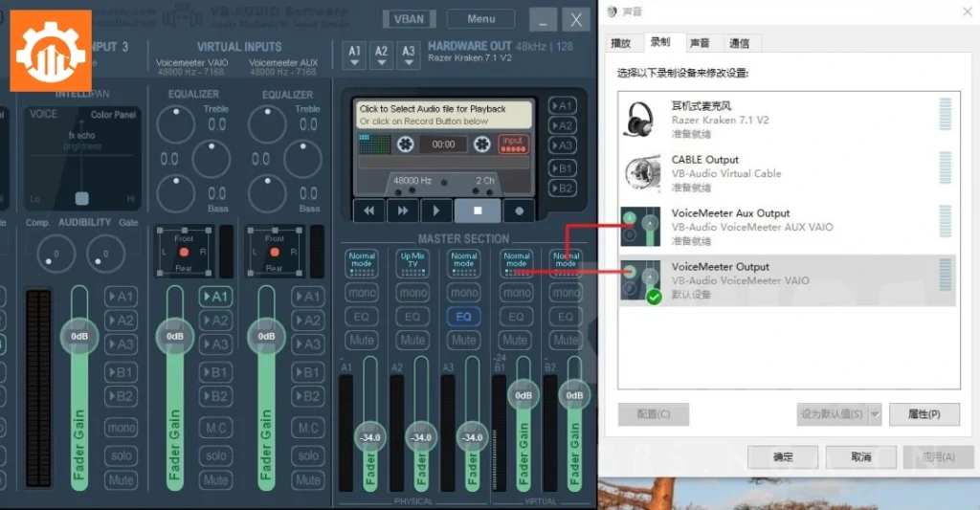This screenshot has height=510, width=980.
Task: Select the CABLE Output recording device
Action: (x=788, y=173)
